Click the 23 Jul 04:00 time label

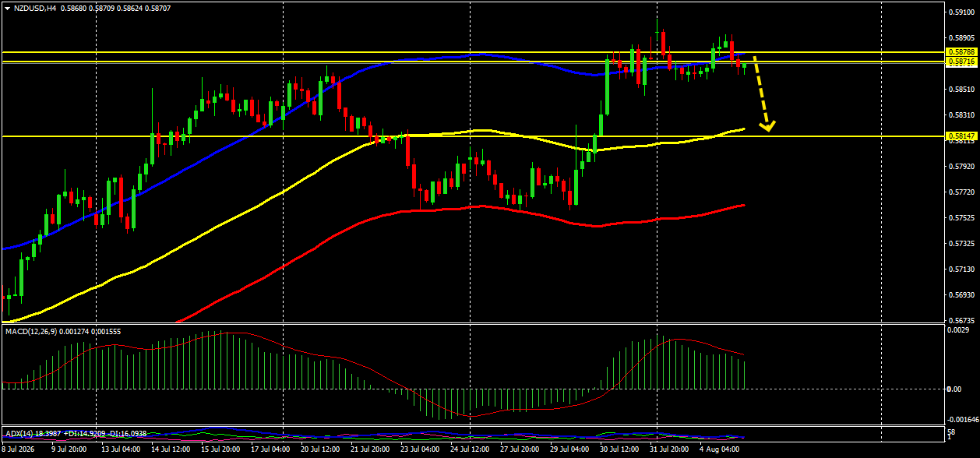419,449
